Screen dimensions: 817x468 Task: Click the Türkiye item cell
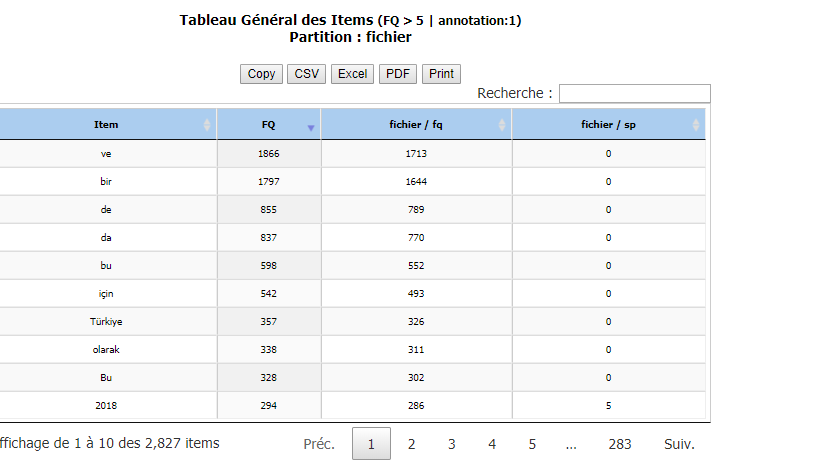tap(106, 322)
